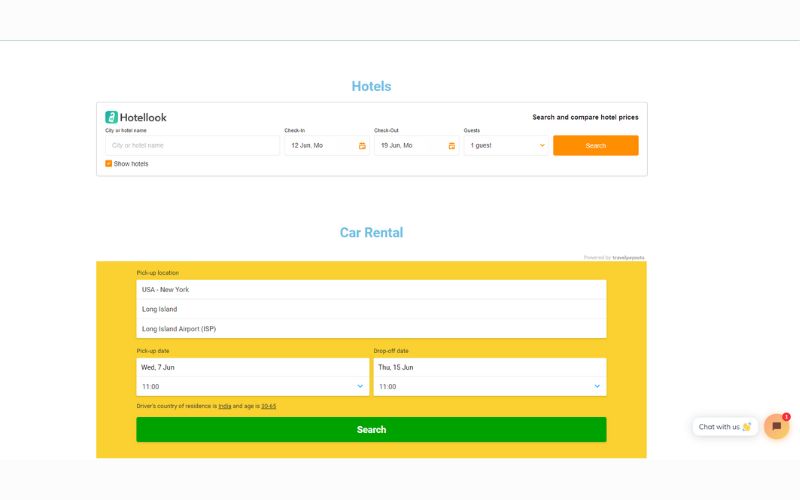The image size is (800, 500).
Task: Click the Hotellook logo icon
Action: coord(111,117)
